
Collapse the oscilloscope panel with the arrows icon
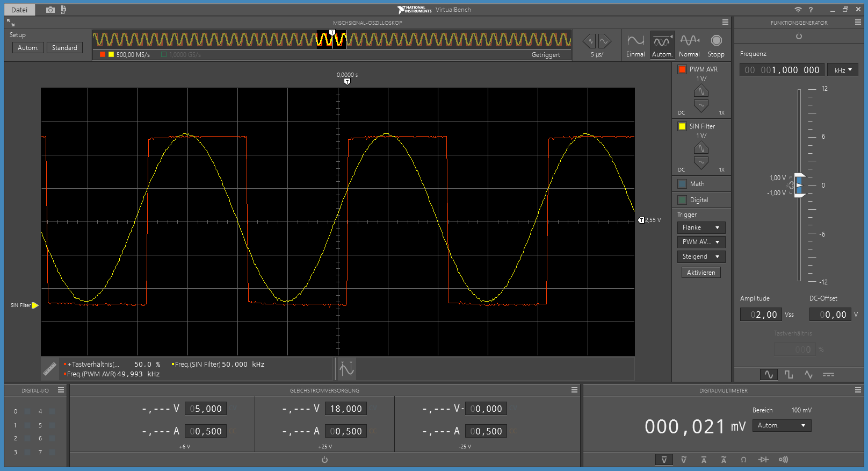pyautogui.click(x=11, y=23)
